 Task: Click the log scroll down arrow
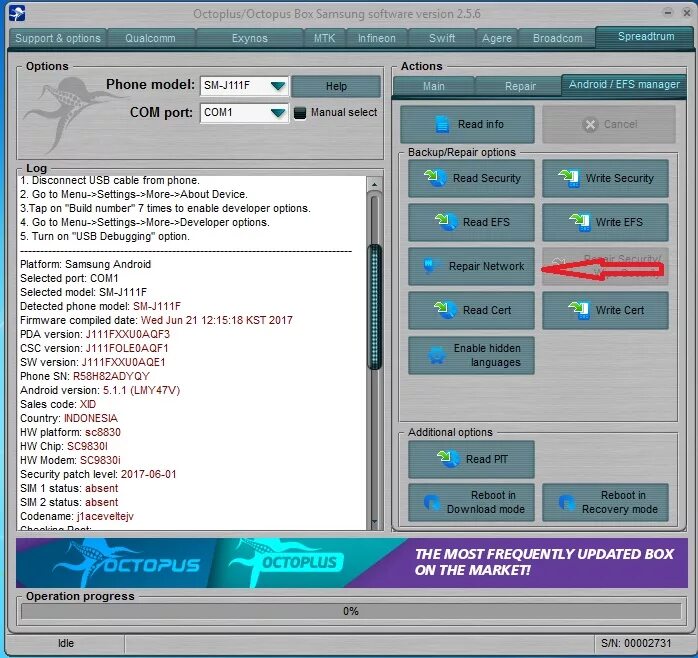pyautogui.click(x=374, y=522)
